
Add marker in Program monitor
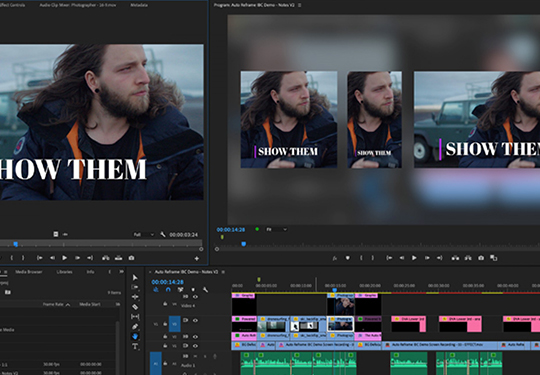(347, 258)
